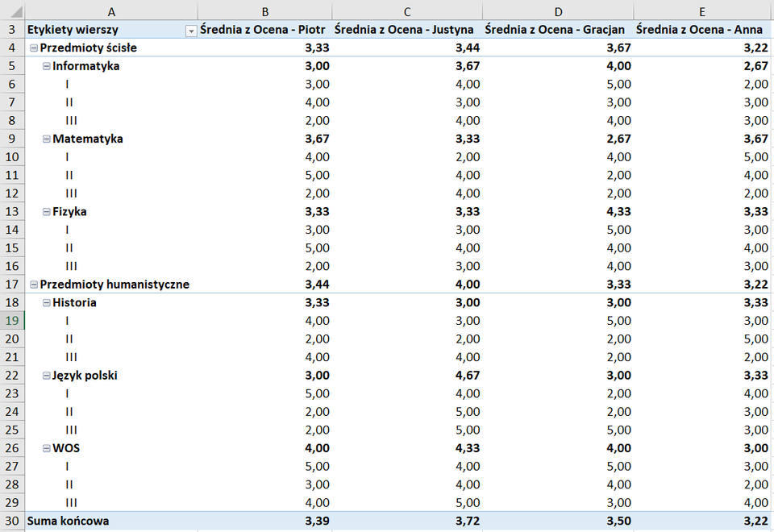Collapse the Przedmioty humanistyczne group

tap(34, 285)
